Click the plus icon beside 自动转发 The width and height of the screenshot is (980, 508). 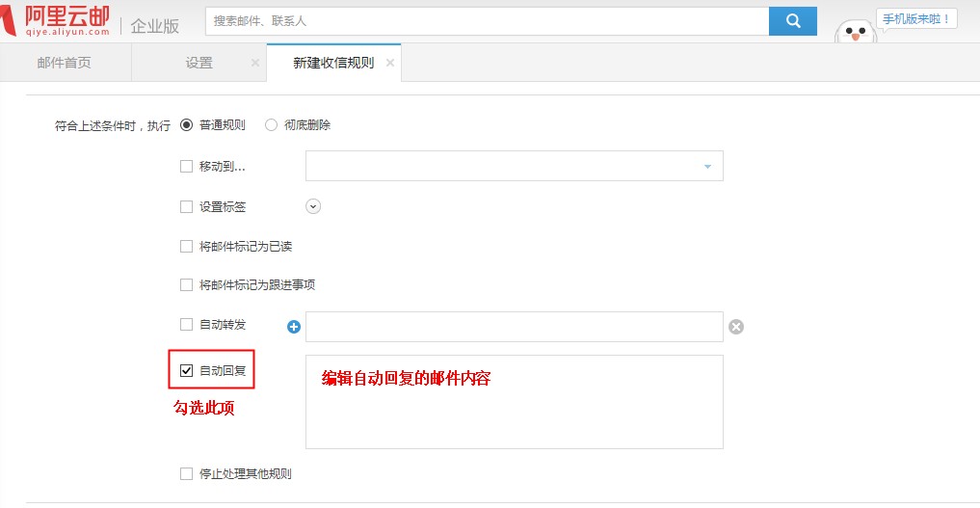tap(295, 327)
